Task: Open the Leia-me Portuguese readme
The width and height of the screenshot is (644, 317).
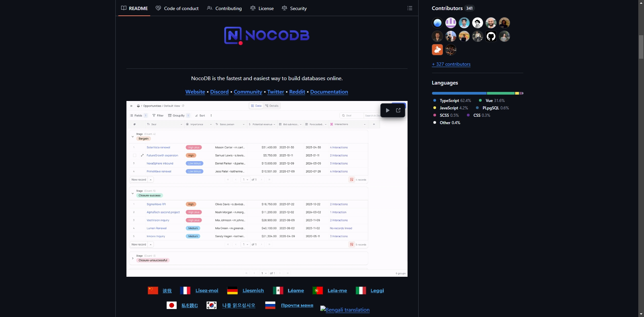Action: pos(337,290)
